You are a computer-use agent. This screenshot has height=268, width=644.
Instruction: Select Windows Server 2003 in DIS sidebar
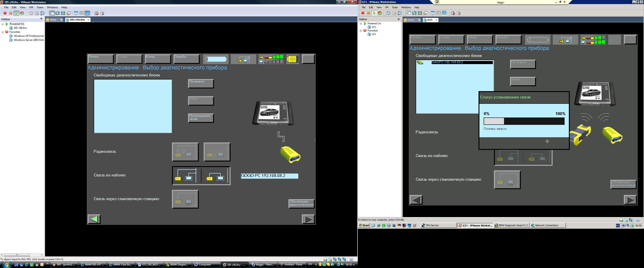[27, 40]
